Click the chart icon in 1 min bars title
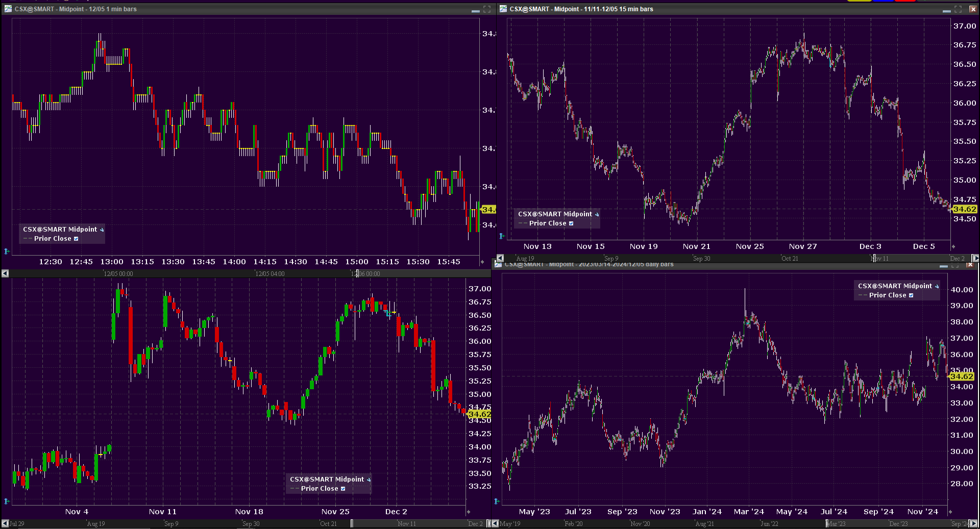This screenshot has height=529, width=980. click(8, 9)
